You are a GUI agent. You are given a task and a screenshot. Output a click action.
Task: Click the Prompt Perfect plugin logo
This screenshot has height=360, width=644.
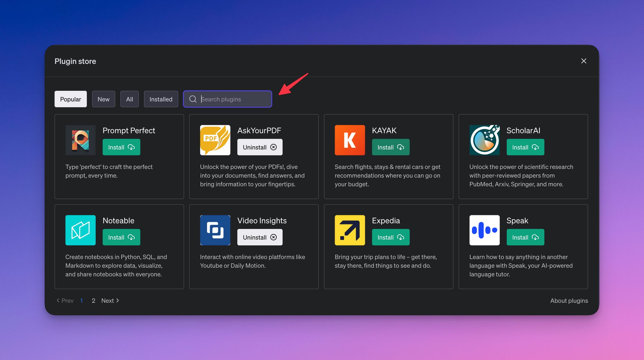(80, 140)
